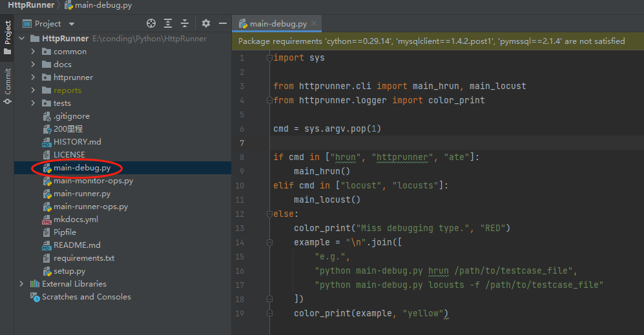Click the mkdocs.yml YML file icon

click(47, 219)
